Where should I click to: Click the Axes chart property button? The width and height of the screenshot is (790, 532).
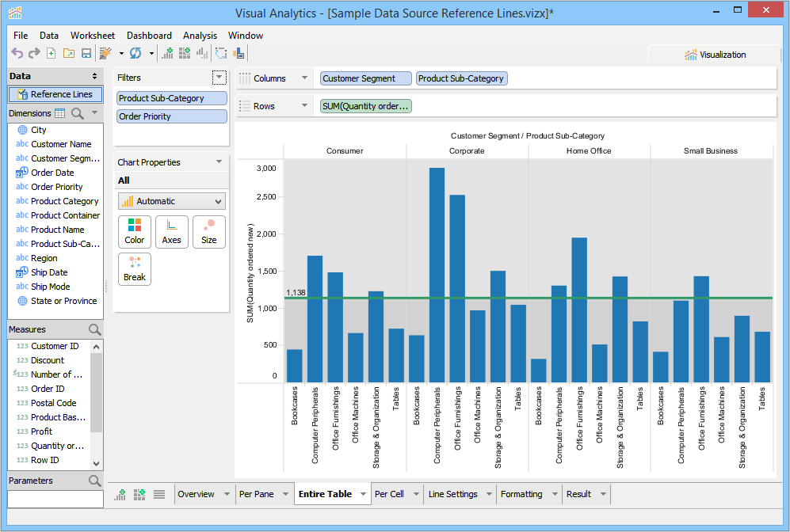[x=172, y=231]
